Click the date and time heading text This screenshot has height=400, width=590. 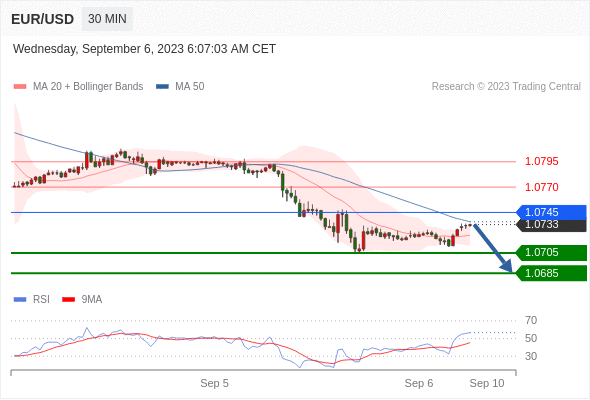[x=144, y=49]
